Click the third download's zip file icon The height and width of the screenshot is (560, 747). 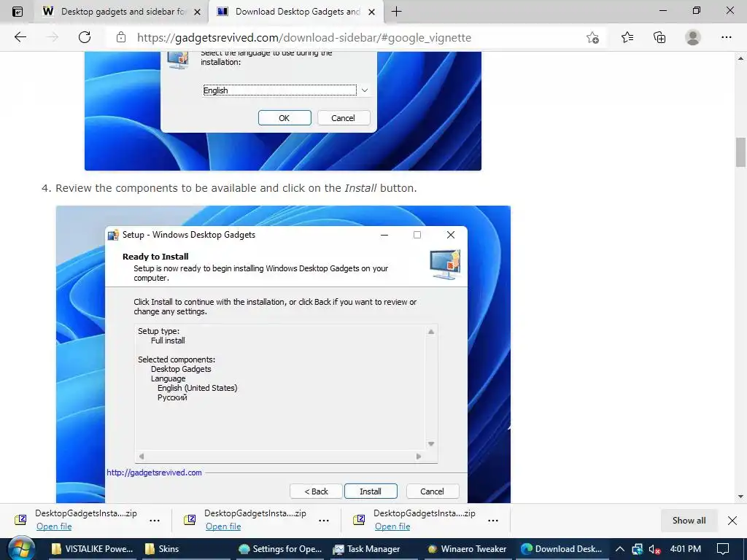[359, 519]
